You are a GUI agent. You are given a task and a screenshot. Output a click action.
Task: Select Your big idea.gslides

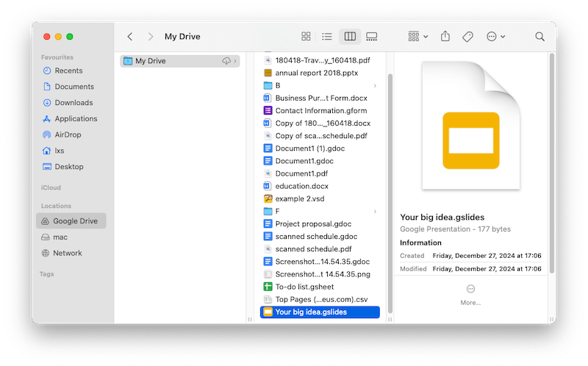[x=320, y=312]
